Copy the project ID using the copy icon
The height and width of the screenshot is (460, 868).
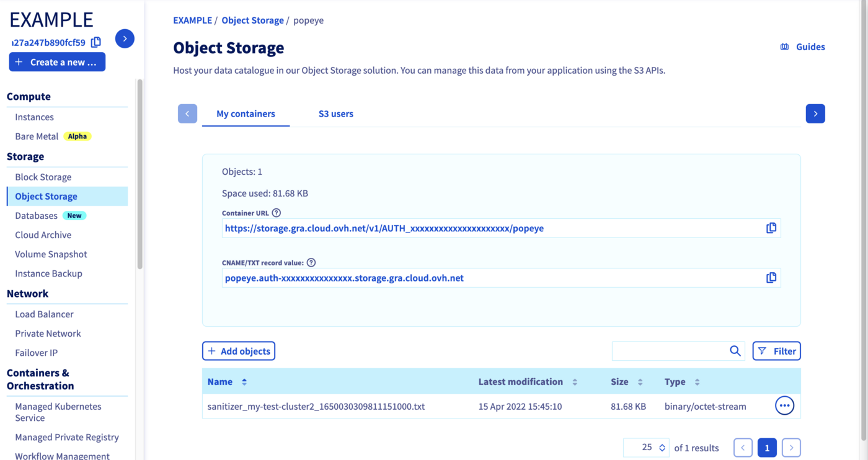(96, 42)
